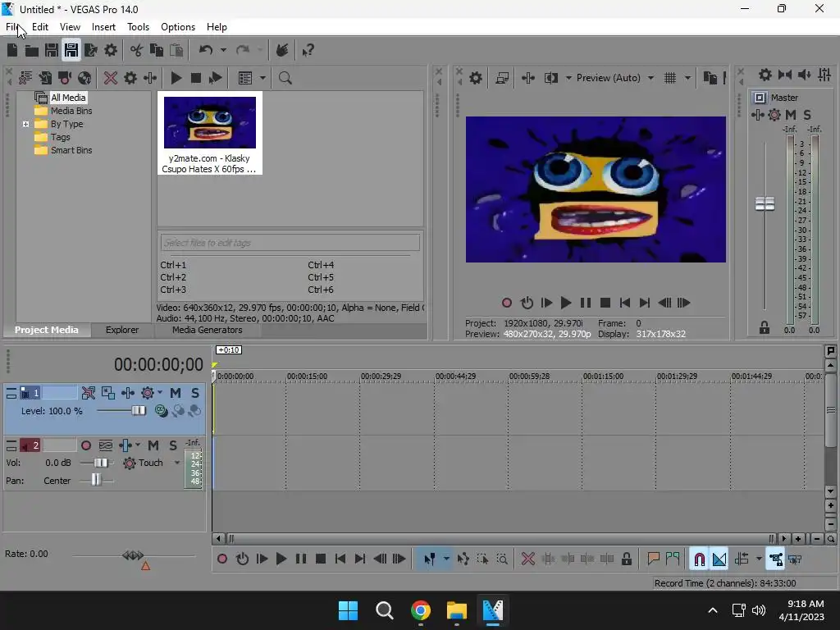Copy snapshot to clipboard icon in preview

(710, 78)
